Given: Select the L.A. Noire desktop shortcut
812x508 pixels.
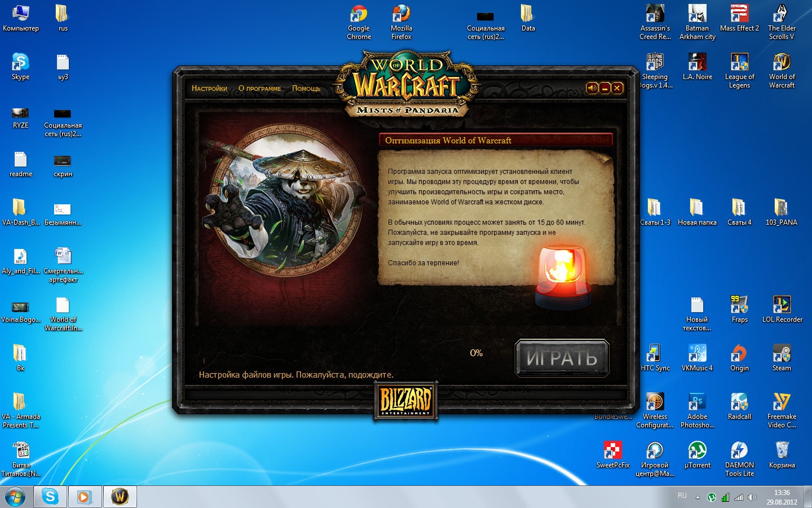Looking at the screenshot, I should [698, 67].
